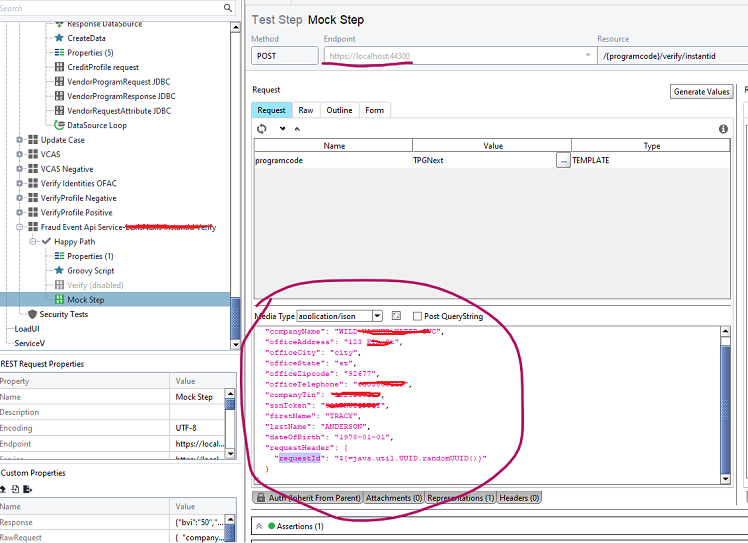The height and width of the screenshot is (543, 748).
Task: Open the Headers (0) tab
Action: pyautogui.click(x=519, y=498)
